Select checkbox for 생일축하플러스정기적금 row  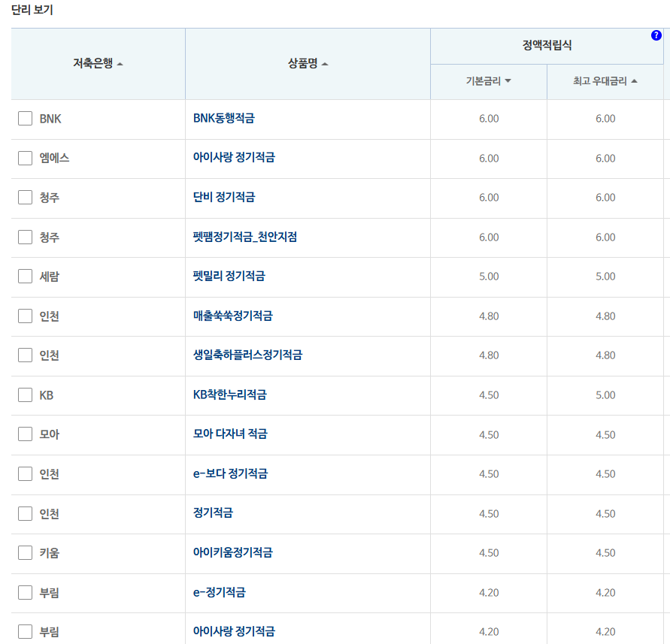[x=26, y=355]
